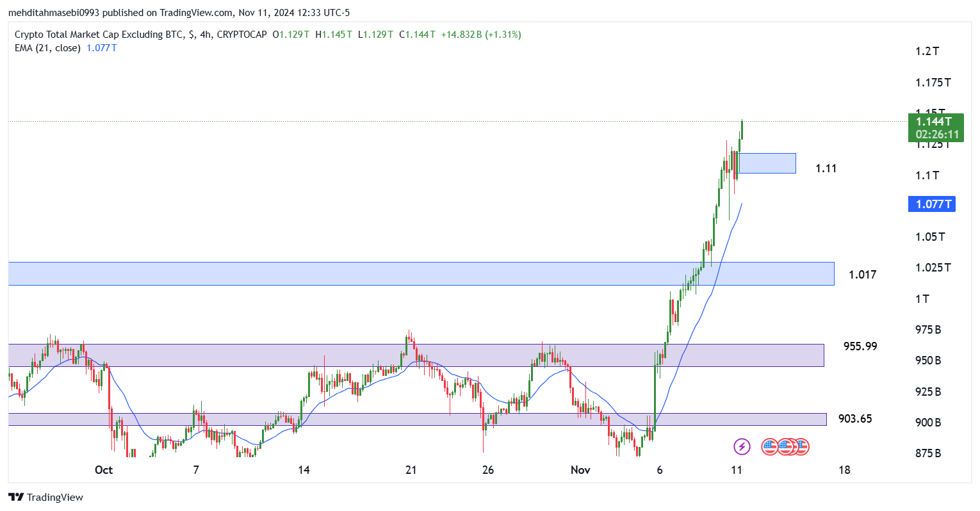
Task: Click the 1.025T price axis label
Action: [933, 268]
